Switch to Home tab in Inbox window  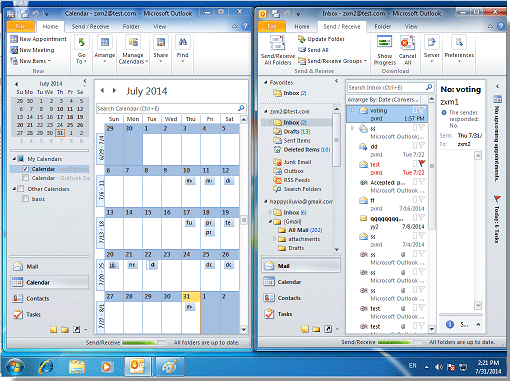[302, 26]
